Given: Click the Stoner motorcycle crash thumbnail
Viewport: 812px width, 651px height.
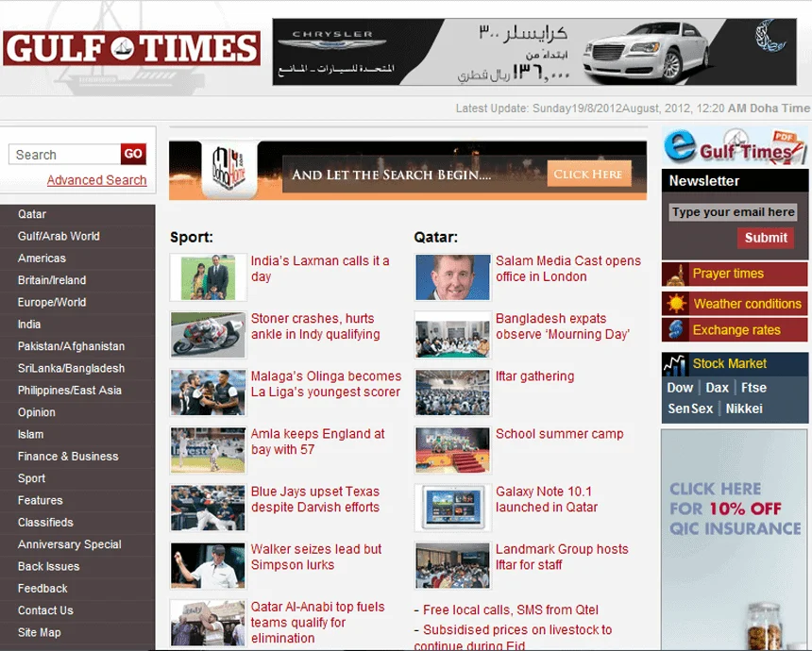Looking at the screenshot, I should pos(208,335).
